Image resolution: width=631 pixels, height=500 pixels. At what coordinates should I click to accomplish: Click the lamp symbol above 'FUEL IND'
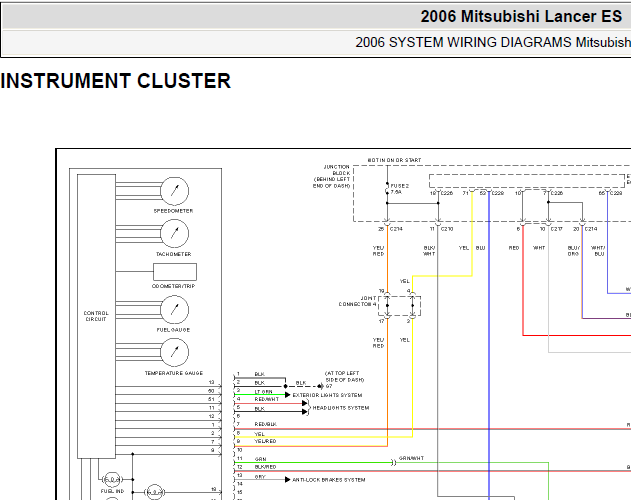tap(112, 479)
